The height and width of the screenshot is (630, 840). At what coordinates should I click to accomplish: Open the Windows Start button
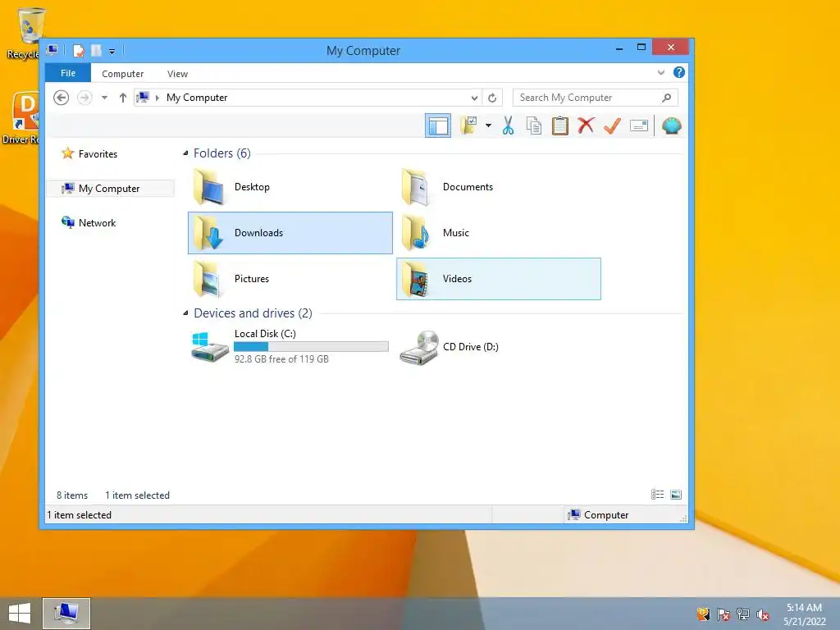point(20,614)
